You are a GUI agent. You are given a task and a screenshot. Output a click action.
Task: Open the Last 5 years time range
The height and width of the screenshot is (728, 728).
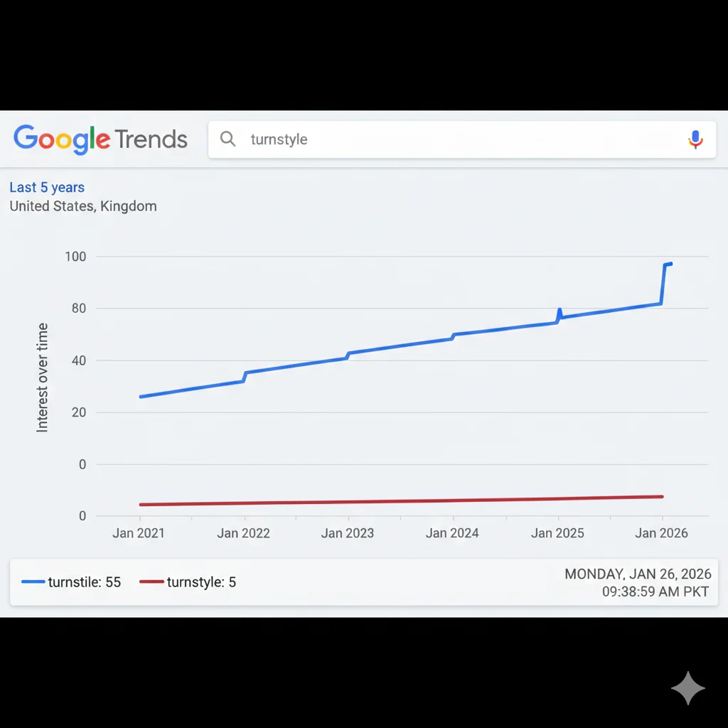coord(47,188)
